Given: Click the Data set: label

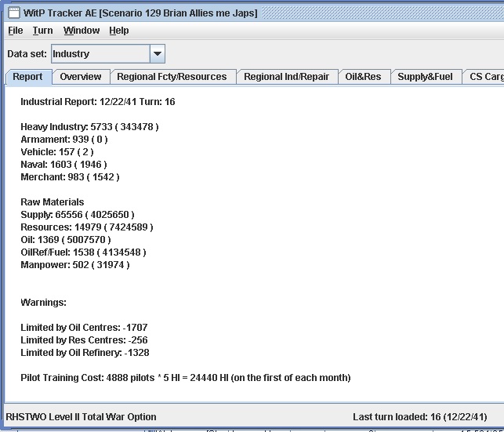Looking at the screenshot, I should click(27, 53).
